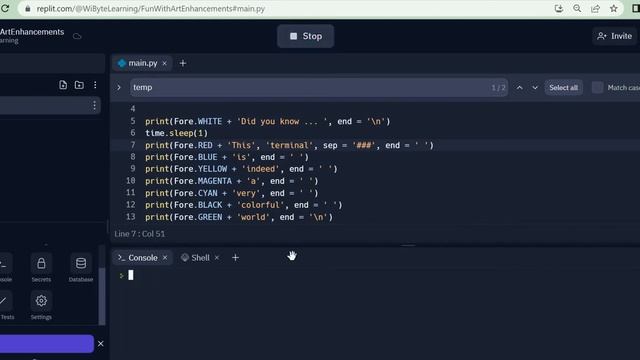Reload the browser page
The width and height of the screenshot is (640, 360).
[5, 8]
